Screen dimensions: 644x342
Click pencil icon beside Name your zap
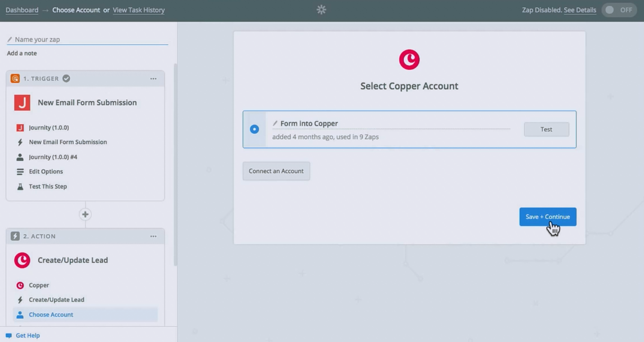point(10,39)
